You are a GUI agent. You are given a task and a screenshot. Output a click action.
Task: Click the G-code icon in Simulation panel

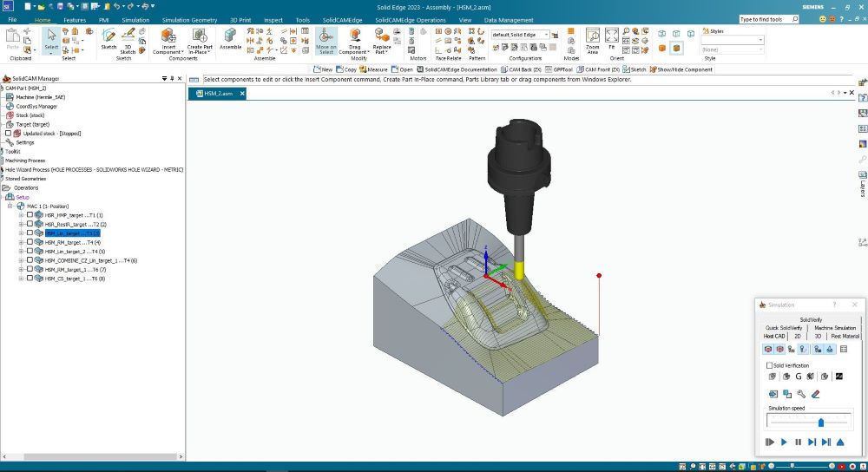click(x=798, y=377)
